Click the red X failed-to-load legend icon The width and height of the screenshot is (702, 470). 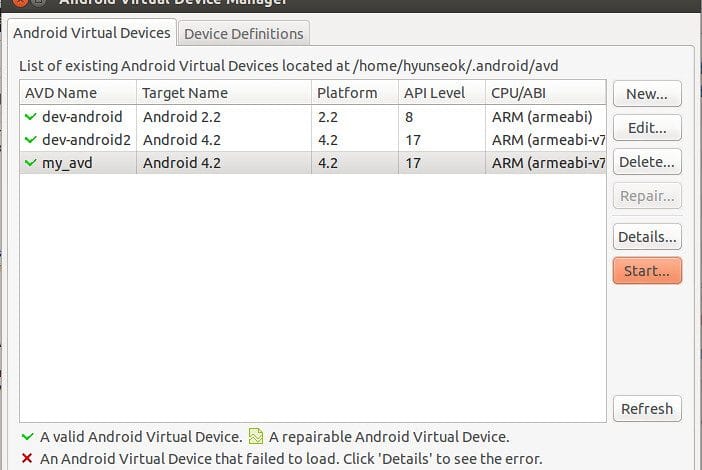(x=27, y=458)
